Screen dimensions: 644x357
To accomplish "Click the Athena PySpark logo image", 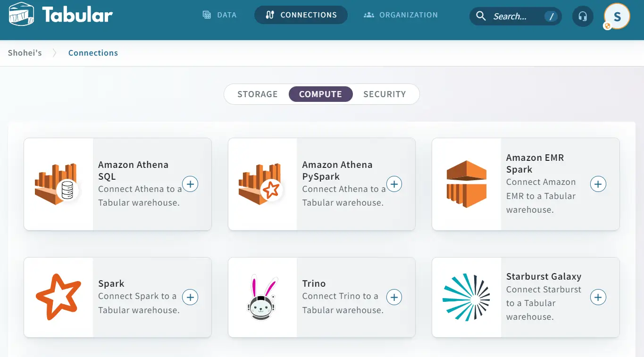I will (x=261, y=184).
